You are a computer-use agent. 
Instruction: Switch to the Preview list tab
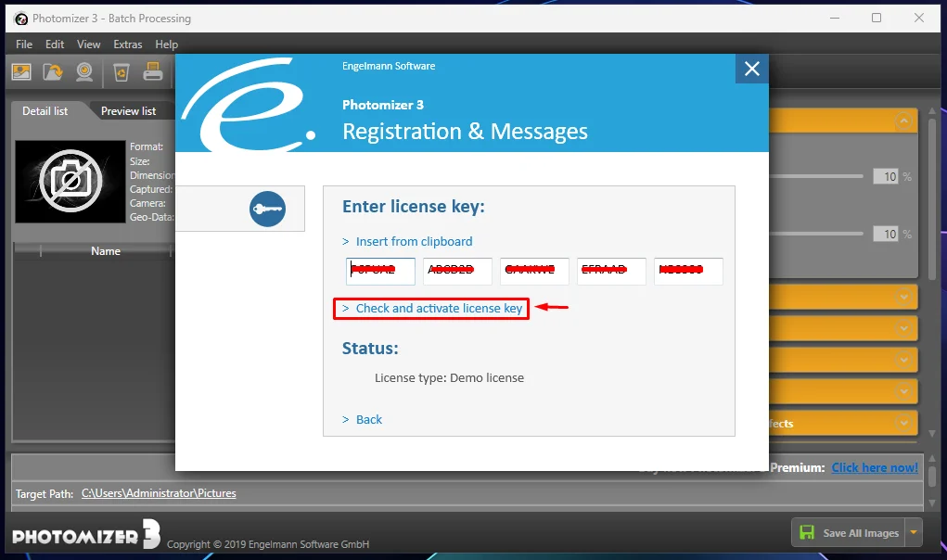coord(128,111)
